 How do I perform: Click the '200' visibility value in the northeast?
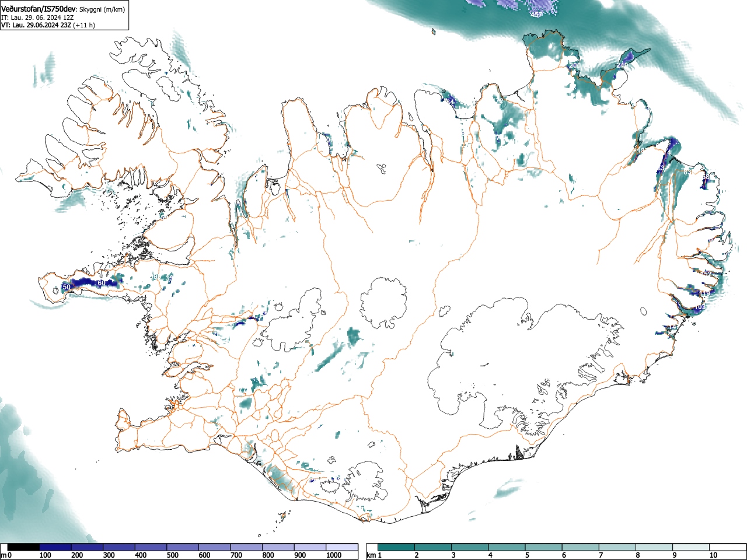coord(575,65)
